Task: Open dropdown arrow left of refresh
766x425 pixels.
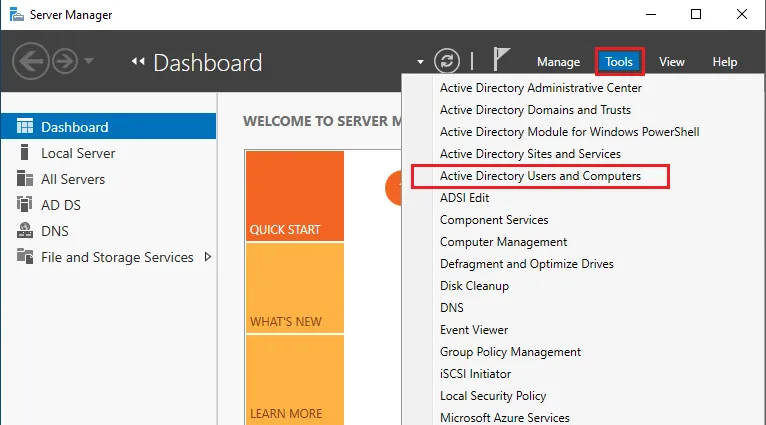Action: [420, 62]
